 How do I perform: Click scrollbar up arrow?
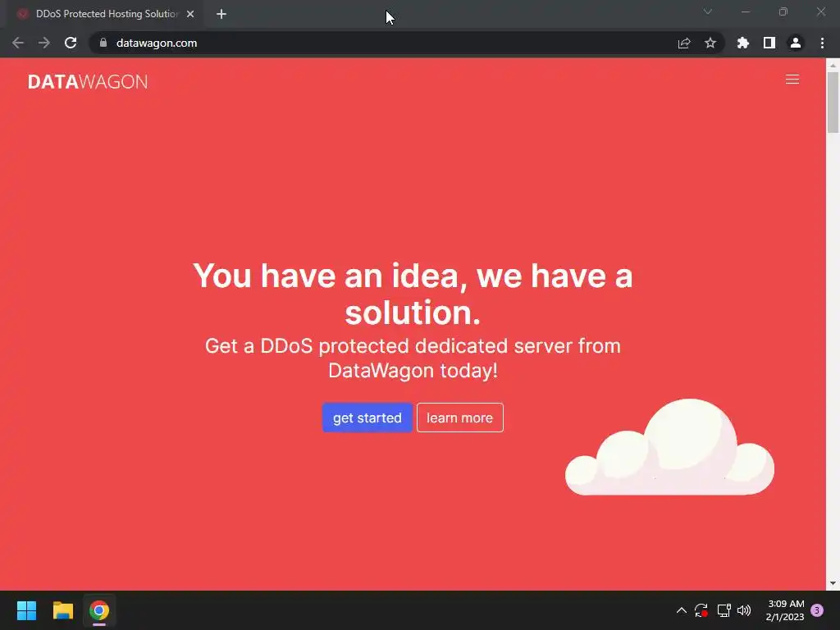(x=833, y=65)
